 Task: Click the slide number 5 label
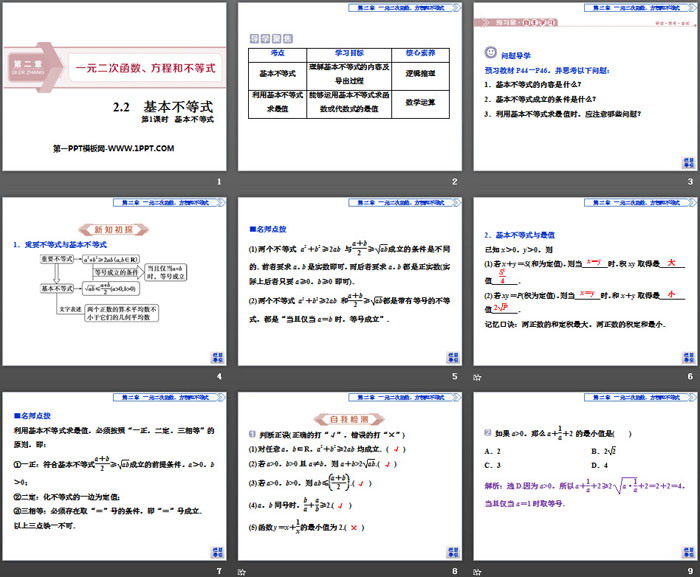(x=454, y=376)
